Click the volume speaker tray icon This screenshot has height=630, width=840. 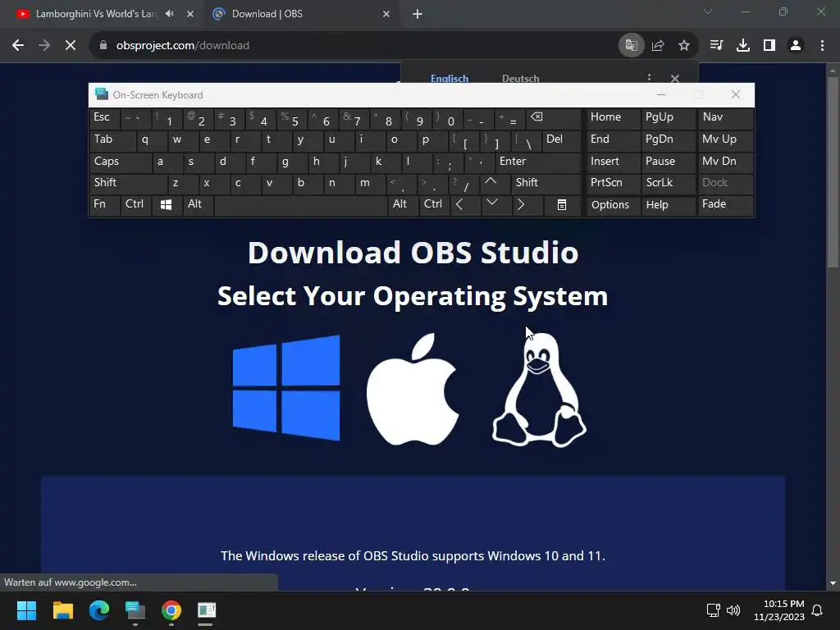click(x=733, y=610)
